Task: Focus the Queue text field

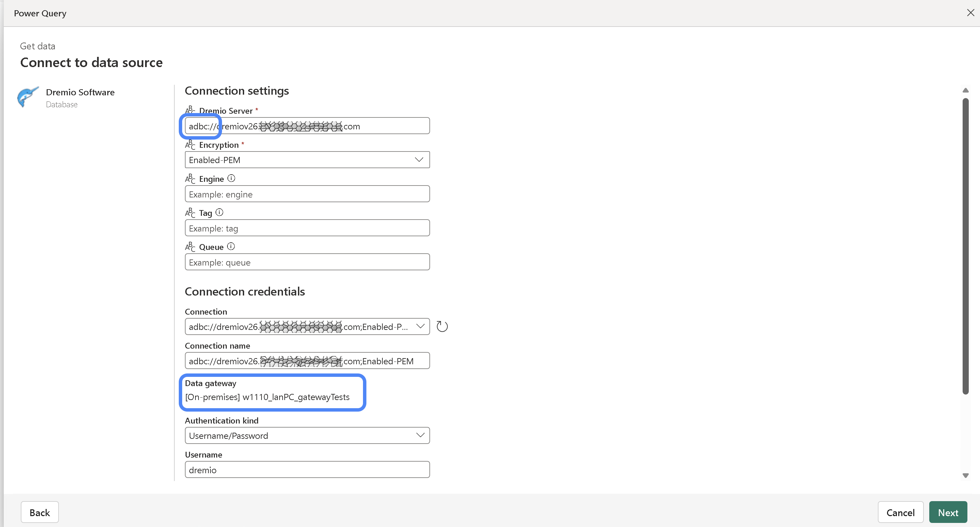Action: 307,262
